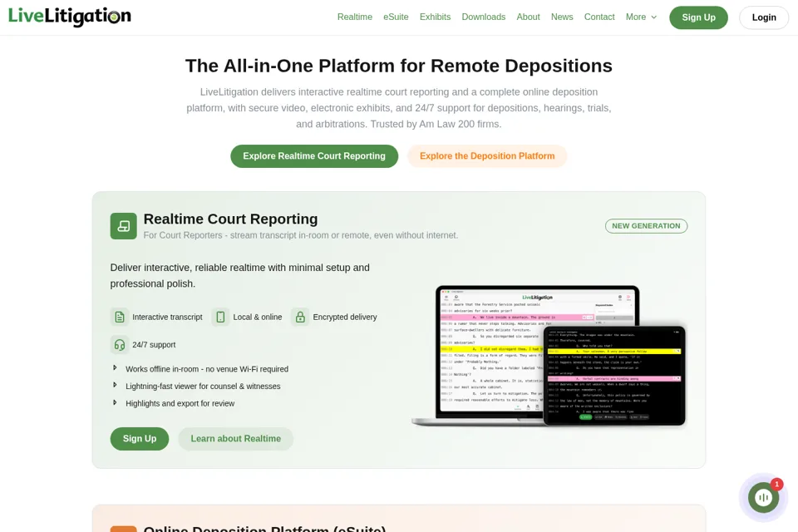Click the 'Local & online' label
The image size is (798, 532).
[258, 317]
